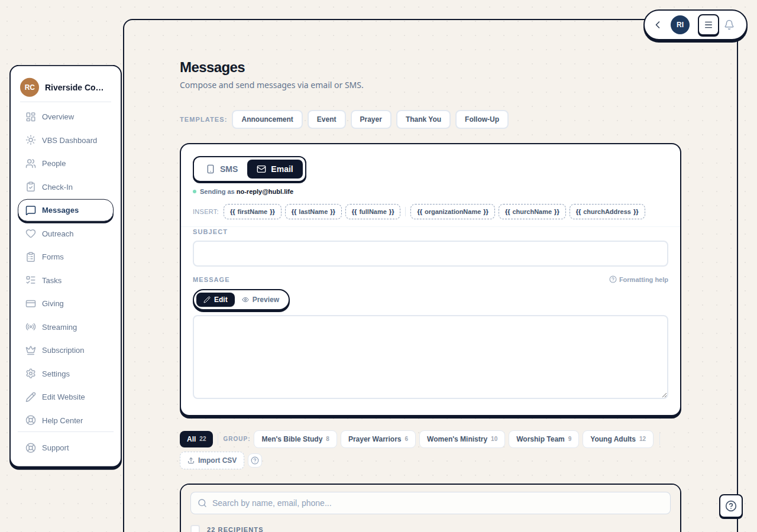Switch the message editor to Preview

coord(260,300)
